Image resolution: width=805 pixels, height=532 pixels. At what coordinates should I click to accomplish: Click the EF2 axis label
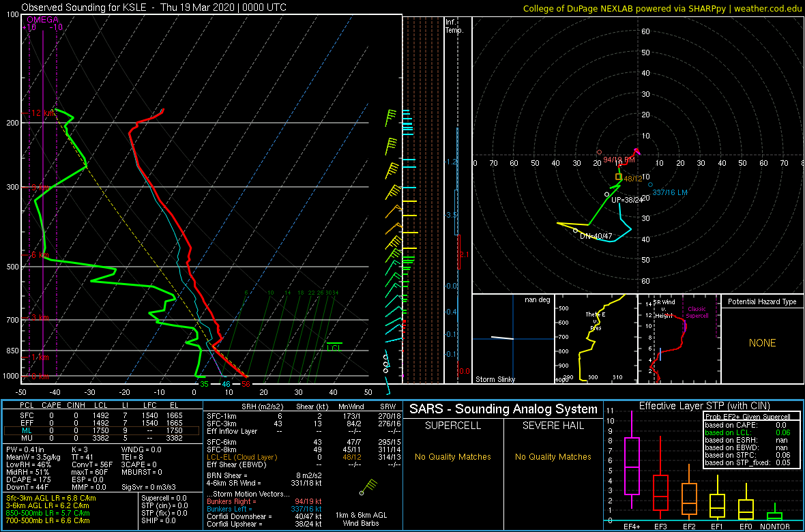(x=690, y=527)
